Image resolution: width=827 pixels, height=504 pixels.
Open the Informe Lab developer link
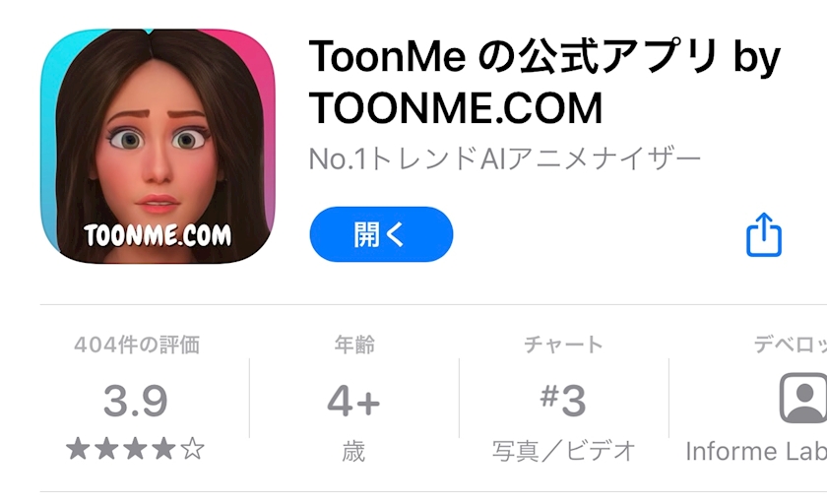pyautogui.click(x=756, y=451)
